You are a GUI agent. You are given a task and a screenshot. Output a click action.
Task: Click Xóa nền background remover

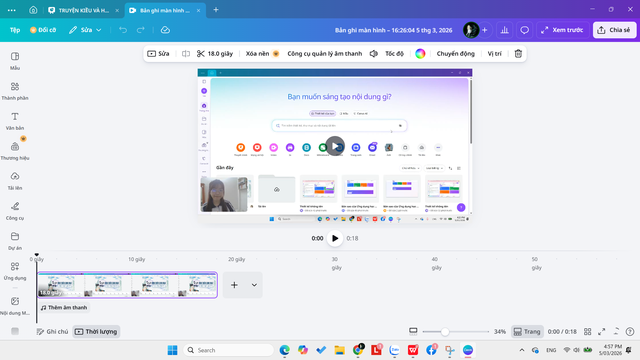[262, 53]
